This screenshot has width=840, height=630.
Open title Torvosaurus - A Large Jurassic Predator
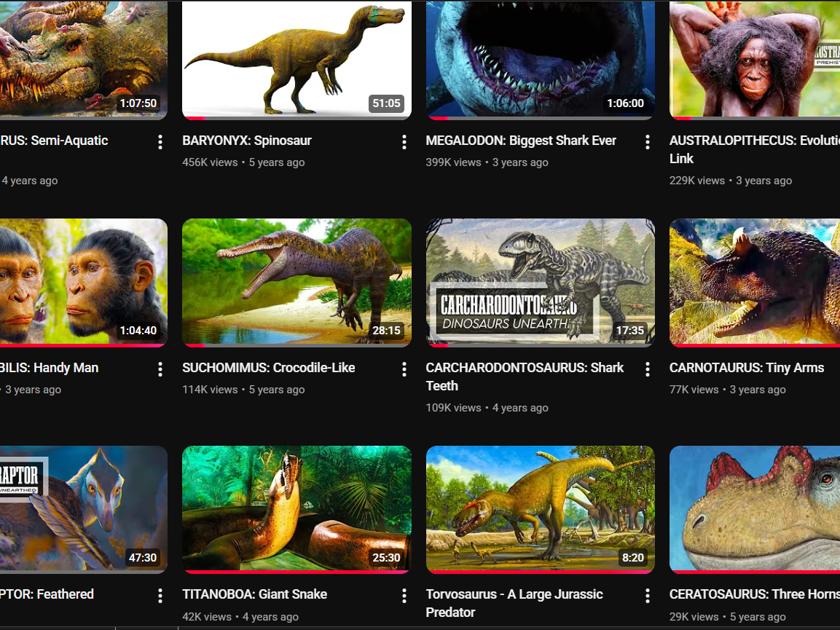pos(514,603)
